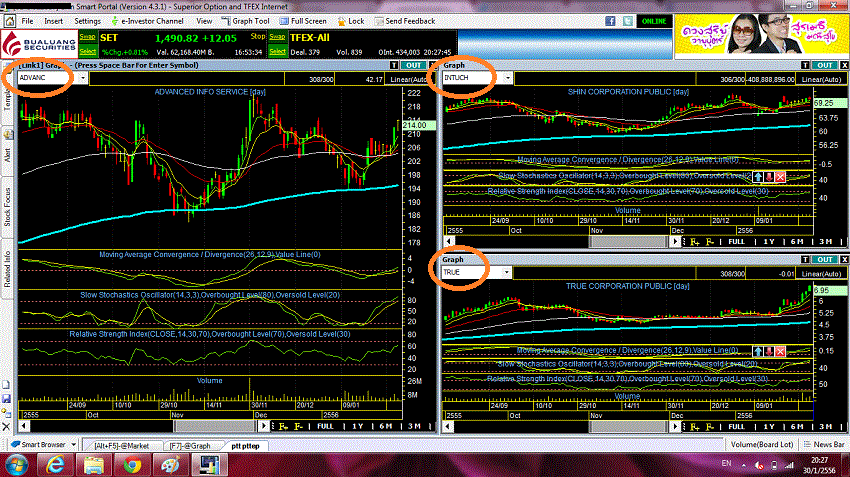The height and width of the screenshot is (477, 850).
Task: Click the X icon in left sidebar
Action: [6, 427]
